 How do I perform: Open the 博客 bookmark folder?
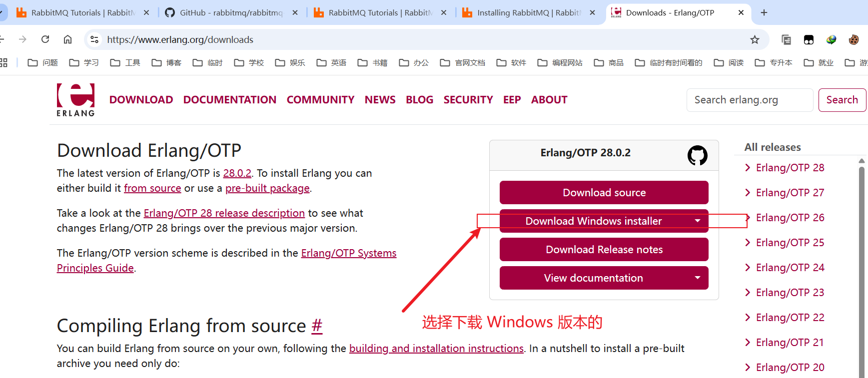point(166,62)
